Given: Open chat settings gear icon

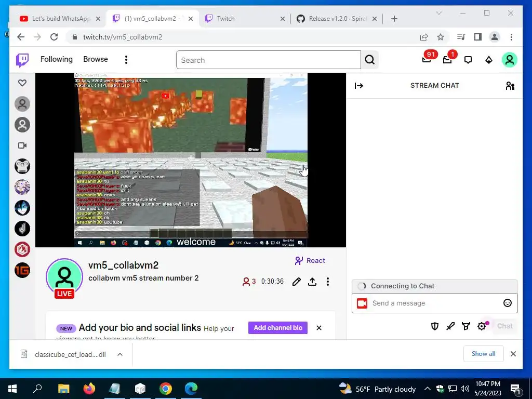Looking at the screenshot, I should (482, 326).
